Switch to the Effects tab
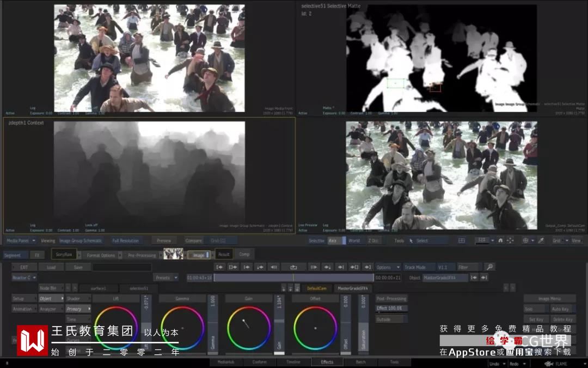The image size is (588, 368). point(327,362)
